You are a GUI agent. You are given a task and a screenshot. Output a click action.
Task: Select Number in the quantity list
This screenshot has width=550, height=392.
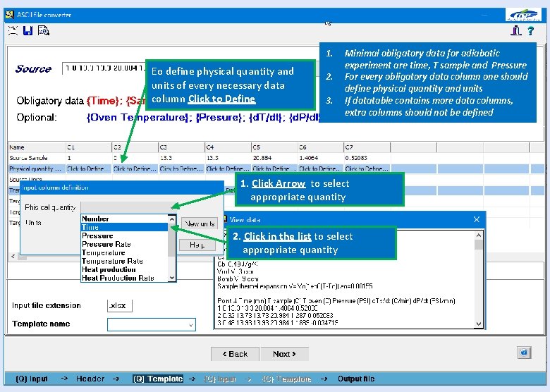125,219
